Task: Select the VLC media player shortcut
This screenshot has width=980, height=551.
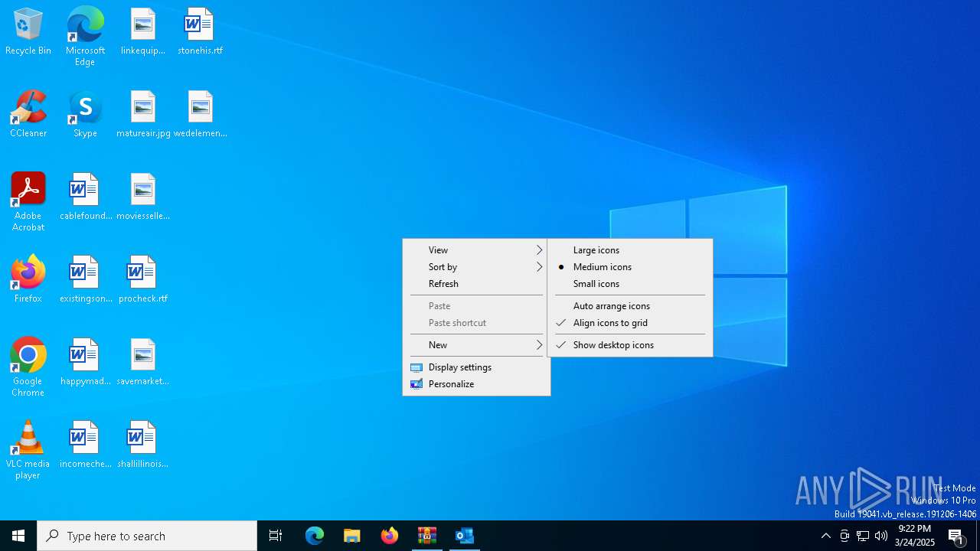Action: point(28,450)
